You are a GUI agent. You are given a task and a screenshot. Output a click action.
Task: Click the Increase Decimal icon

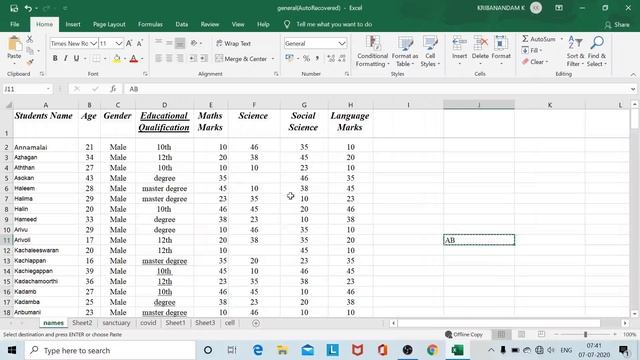331,59
